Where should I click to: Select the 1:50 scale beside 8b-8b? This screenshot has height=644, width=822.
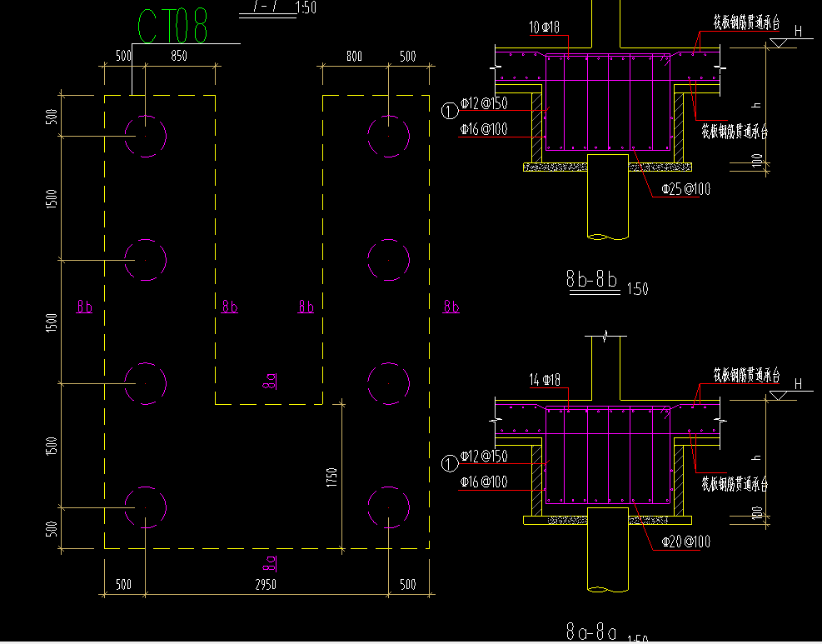(x=637, y=289)
